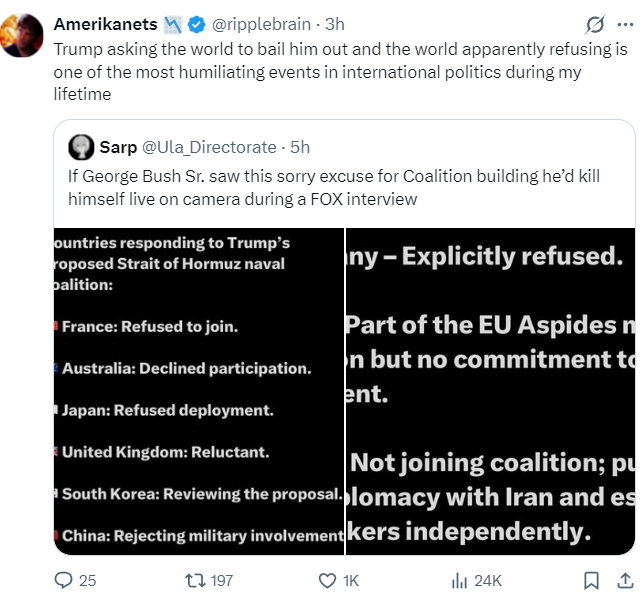This screenshot has width=643, height=592.
Task: Open view analytics showing 24K
Action: pos(461,580)
